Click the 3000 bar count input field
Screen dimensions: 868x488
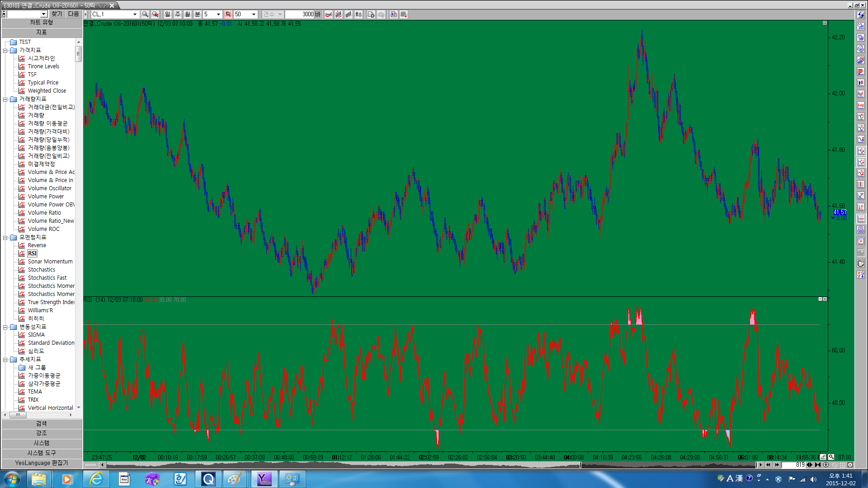point(300,14)
